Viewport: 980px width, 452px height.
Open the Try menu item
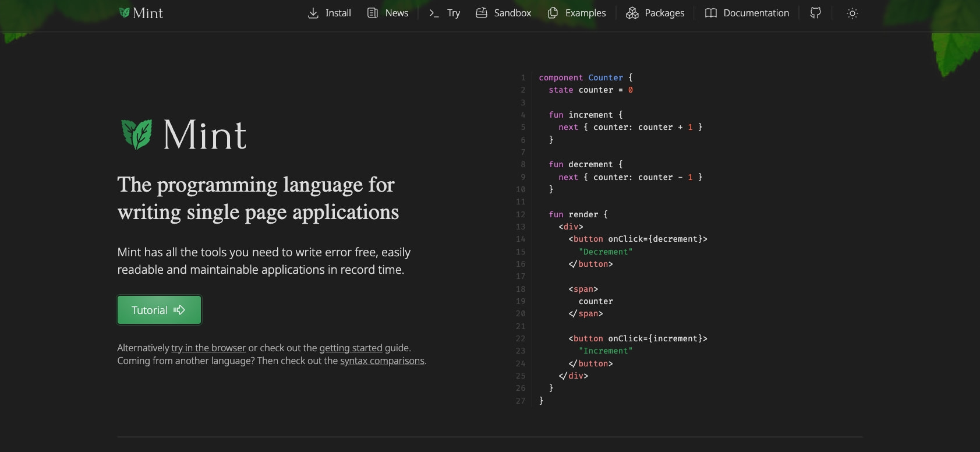point(444,13)
